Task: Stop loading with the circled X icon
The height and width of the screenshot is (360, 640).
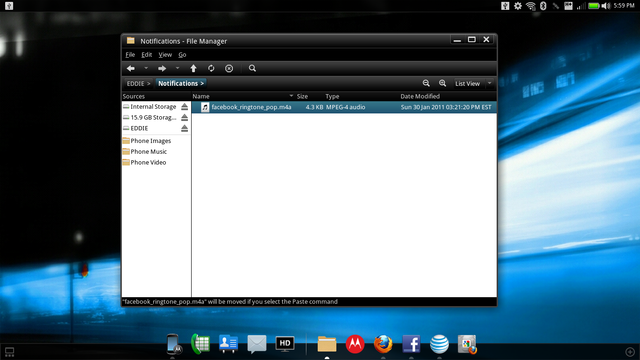Action: (229, 68)
